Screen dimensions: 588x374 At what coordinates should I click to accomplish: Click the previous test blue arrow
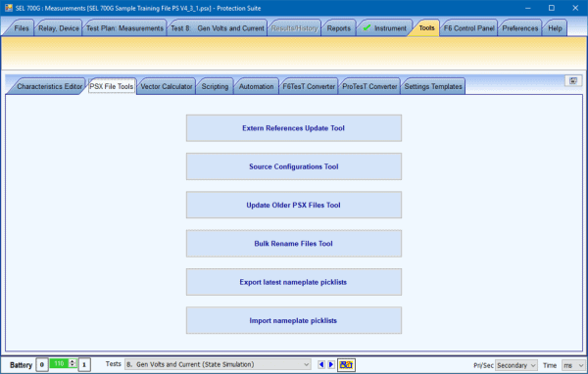point(321,364)
